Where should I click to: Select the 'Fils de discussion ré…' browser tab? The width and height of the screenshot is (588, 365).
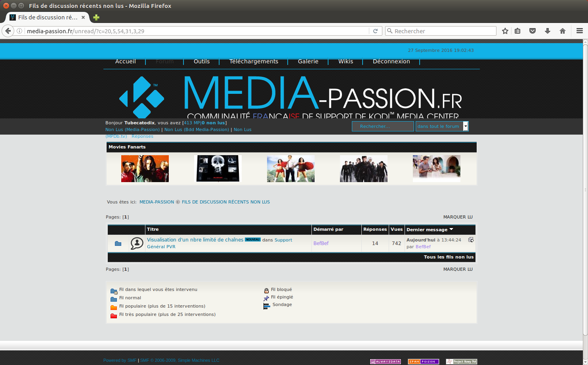[48, 17]
